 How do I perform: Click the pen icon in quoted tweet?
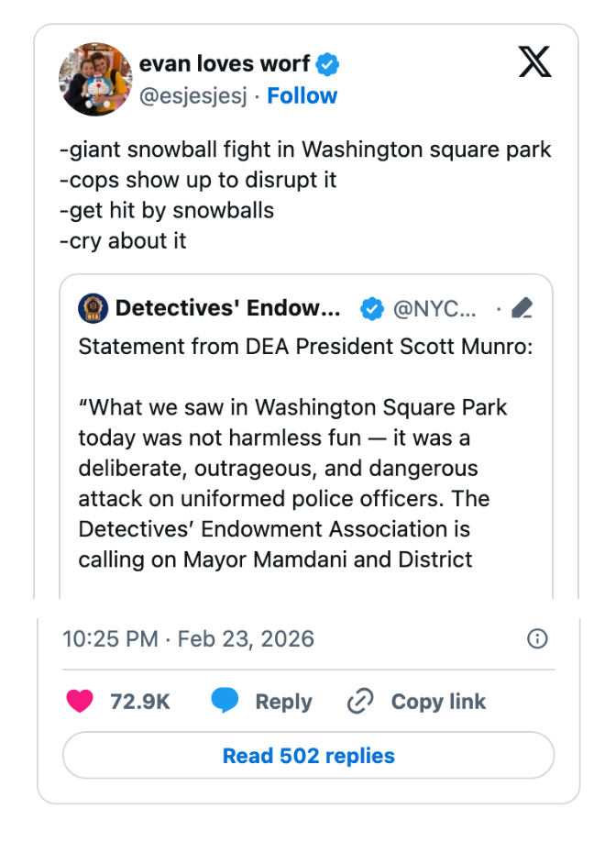point(522,309)
